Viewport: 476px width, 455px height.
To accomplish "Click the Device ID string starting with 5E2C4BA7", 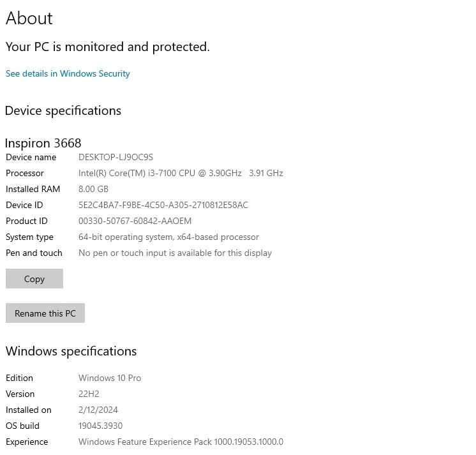I will coord(163,205).
